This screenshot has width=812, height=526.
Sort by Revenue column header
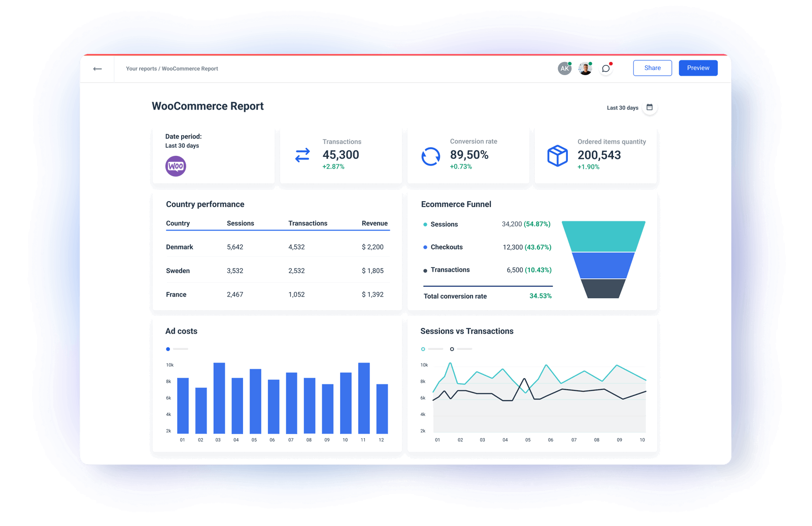point(375,223)
